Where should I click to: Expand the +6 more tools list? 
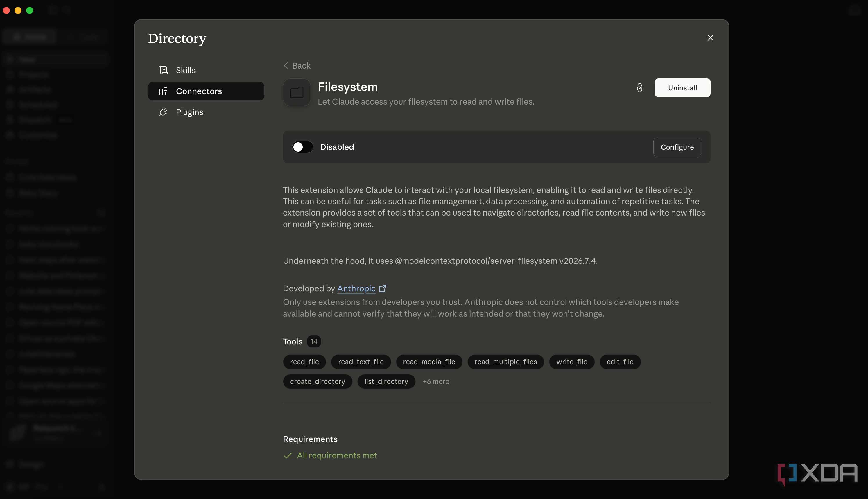tap(436, 381)
